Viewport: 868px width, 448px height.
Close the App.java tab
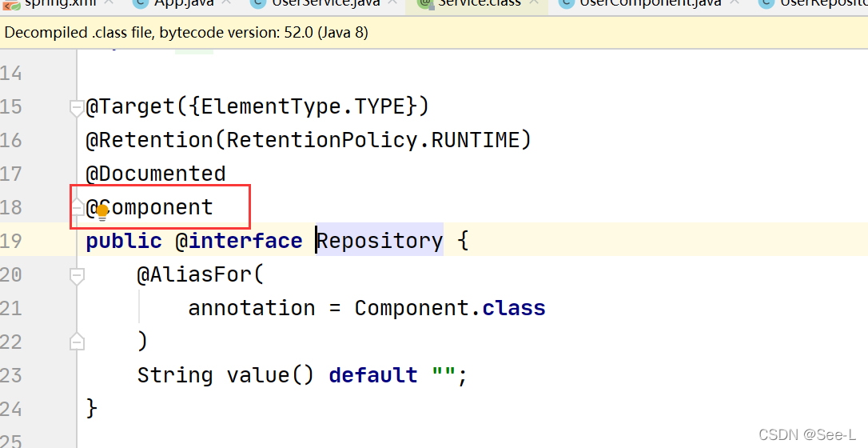click(226, 2)
